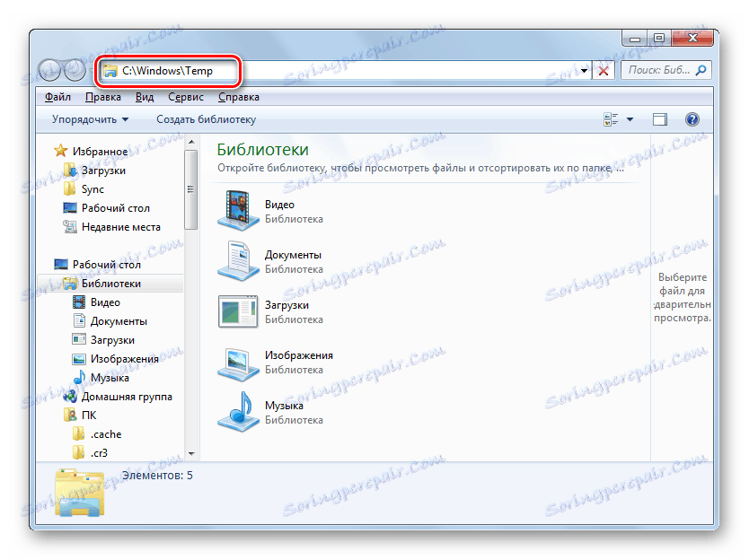Open the view options dropdown arrow
This screenshot has width=749, height=560.
click(x=630, y=119)
